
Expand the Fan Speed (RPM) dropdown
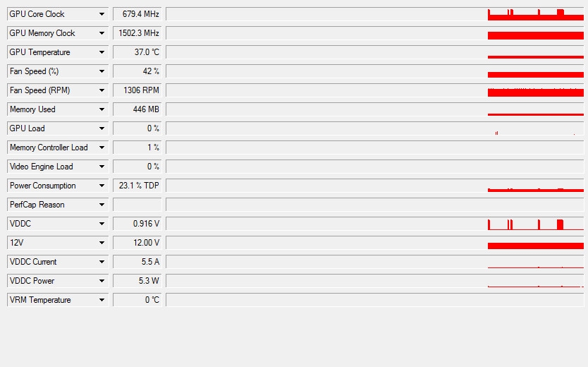102,90
